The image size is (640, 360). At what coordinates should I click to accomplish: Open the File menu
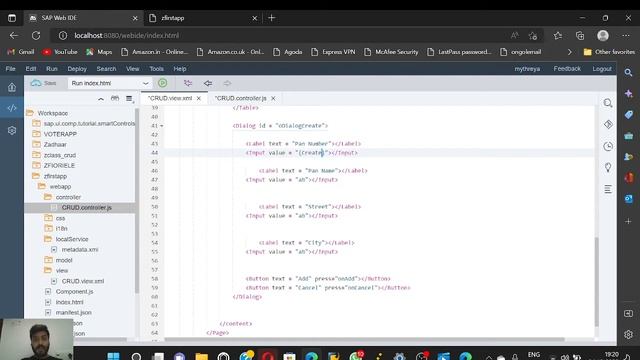[10, 69]
